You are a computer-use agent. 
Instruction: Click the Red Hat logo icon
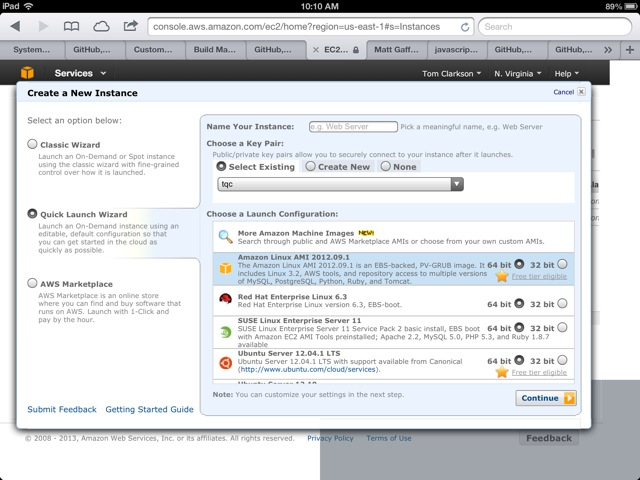click(x=225, y=299)
